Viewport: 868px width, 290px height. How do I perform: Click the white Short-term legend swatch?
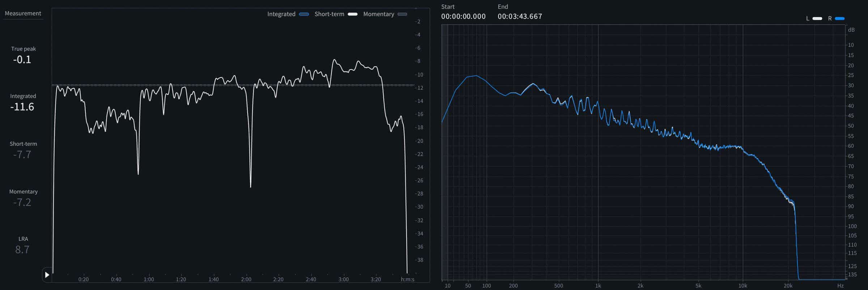pyautogui.click(x=353, y=14)
